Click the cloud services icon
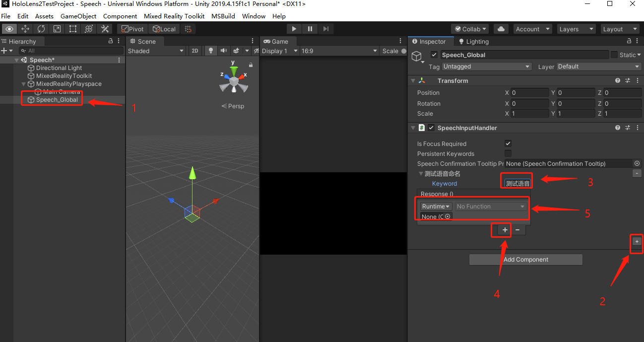The image size is (644, 342). [501, 29]
